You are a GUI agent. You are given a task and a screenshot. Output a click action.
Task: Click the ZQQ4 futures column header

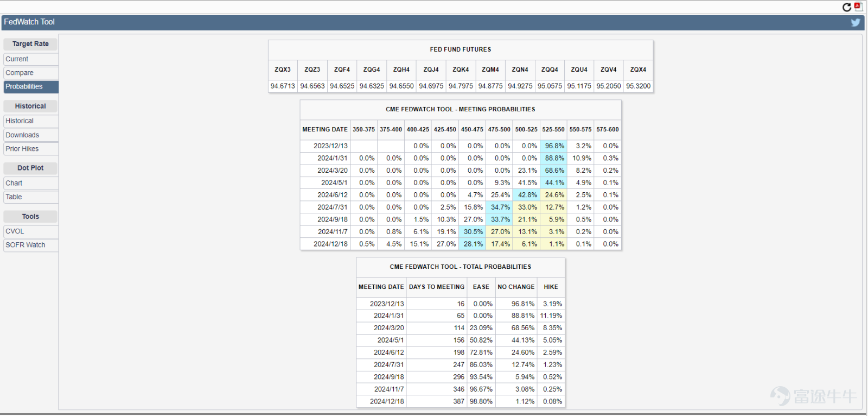[x=550, y=70]
